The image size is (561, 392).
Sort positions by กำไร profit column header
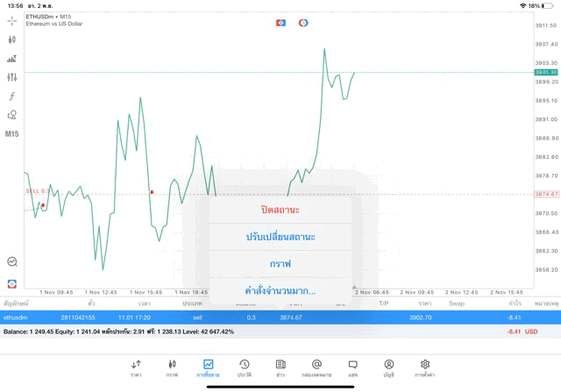(515, 303)
